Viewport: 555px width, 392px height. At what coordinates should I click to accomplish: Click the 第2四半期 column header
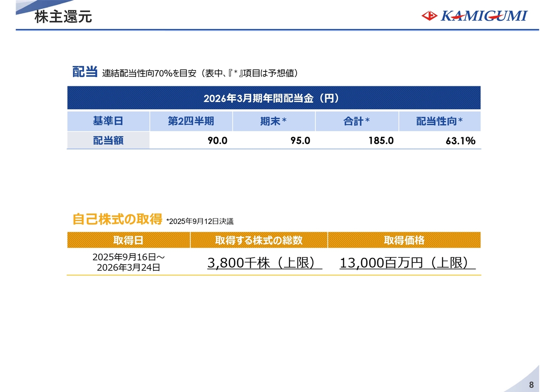pos(191,121)
